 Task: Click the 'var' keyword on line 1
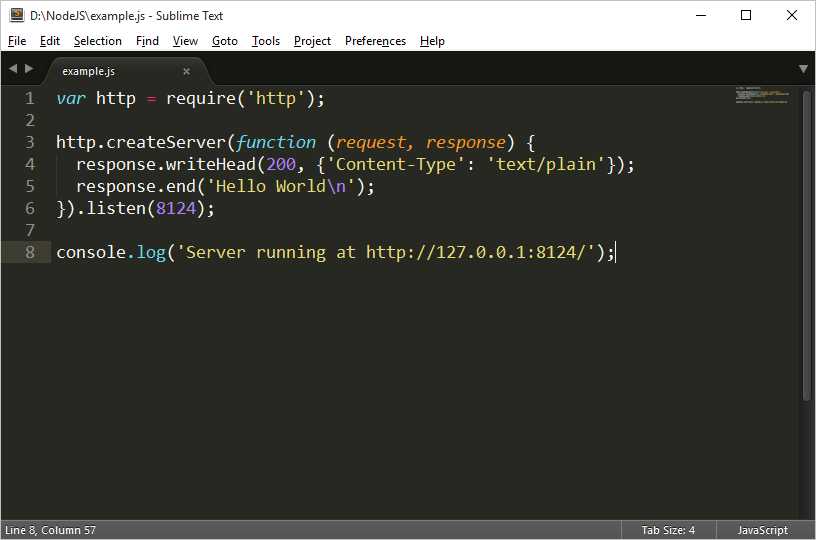(71, 98)
